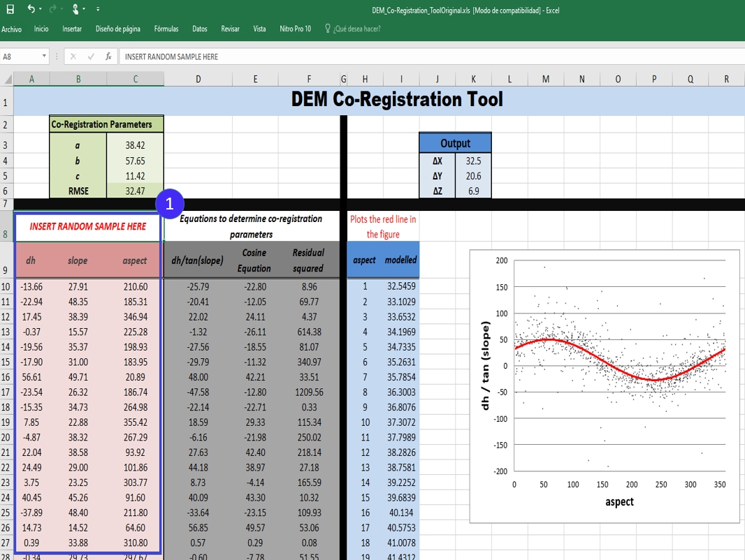Click the Select All corner triangle
745x560 pixels.
pos(8,79)
